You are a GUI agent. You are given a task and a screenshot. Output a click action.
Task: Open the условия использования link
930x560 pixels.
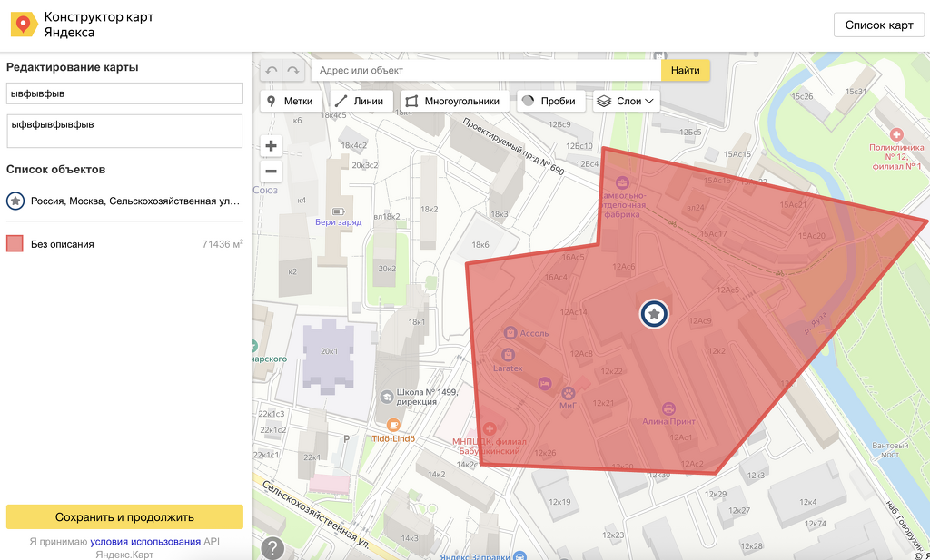[x=145, y=542]
